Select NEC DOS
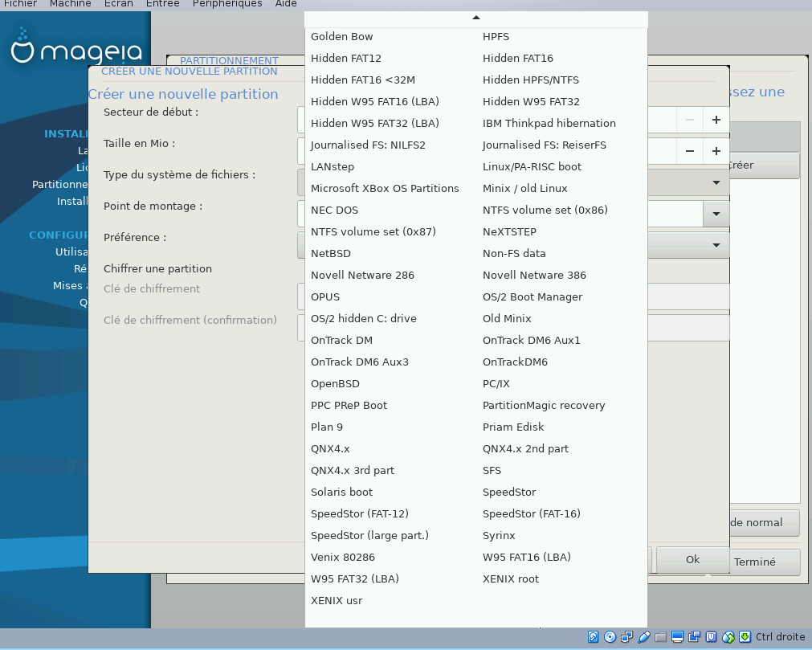Image resolution: width=812 pixels, height=650 pixels. point(335,211)
